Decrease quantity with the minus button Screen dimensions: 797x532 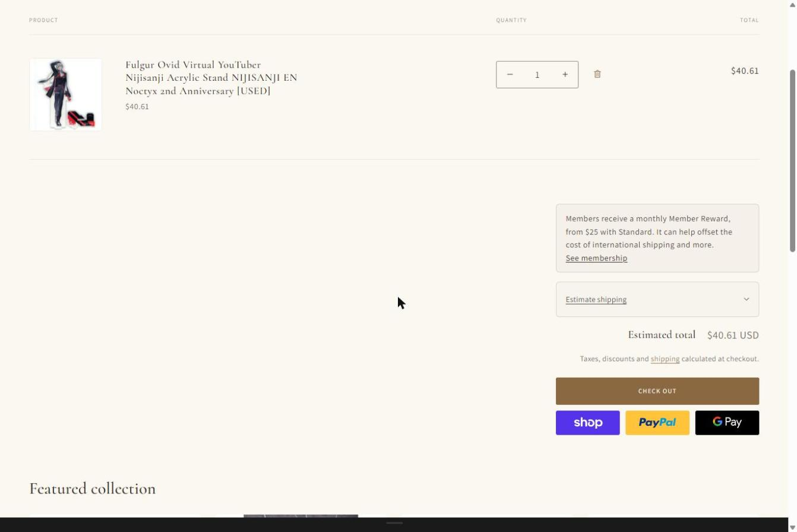click(x=510, y=74)
